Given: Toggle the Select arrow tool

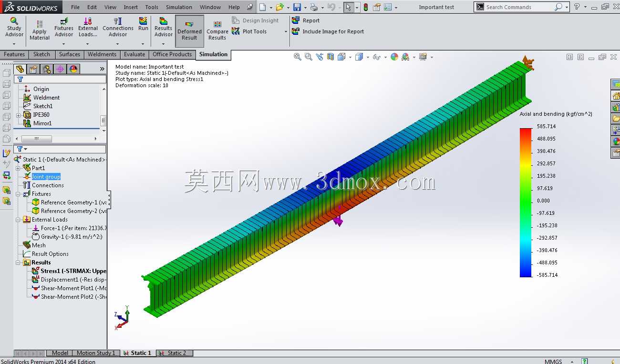Looking at the screenshot, I should (349, 7).
